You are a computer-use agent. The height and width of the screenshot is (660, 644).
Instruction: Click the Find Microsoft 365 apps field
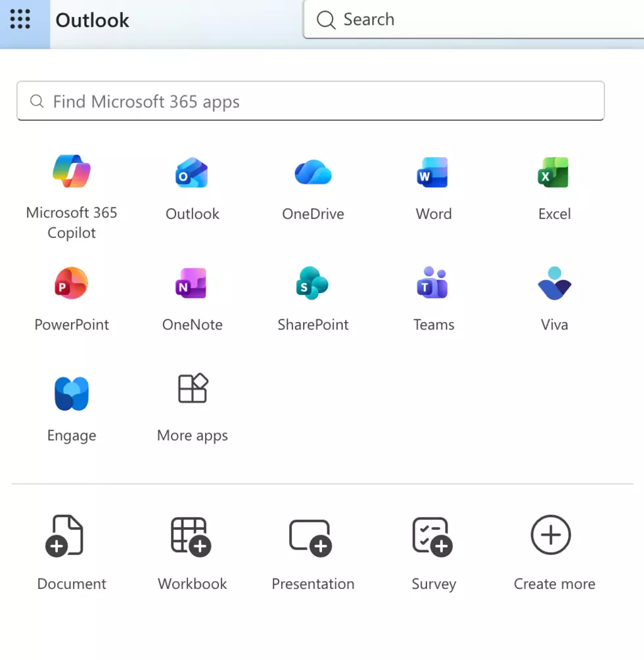tap(310, 101)
